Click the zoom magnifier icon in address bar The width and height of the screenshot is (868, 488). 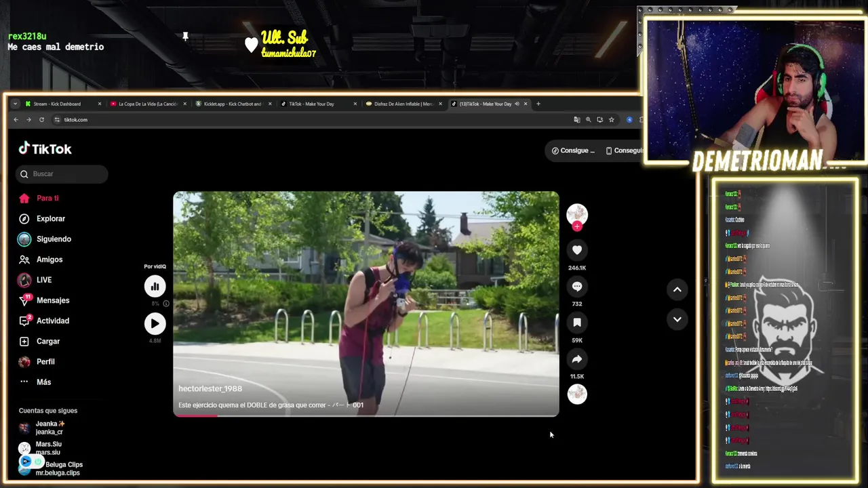[x=588, y=119]
